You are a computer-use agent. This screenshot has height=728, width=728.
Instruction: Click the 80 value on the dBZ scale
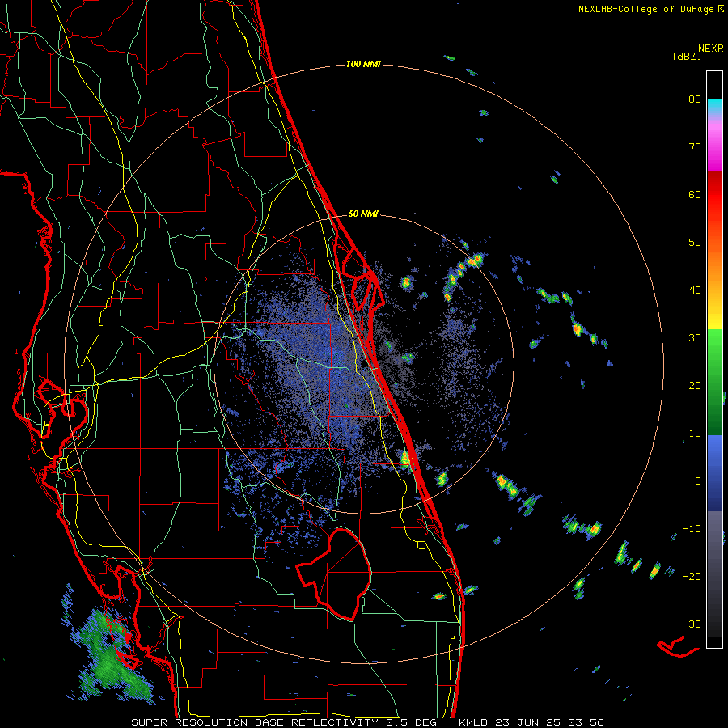(x=695, y=99)
